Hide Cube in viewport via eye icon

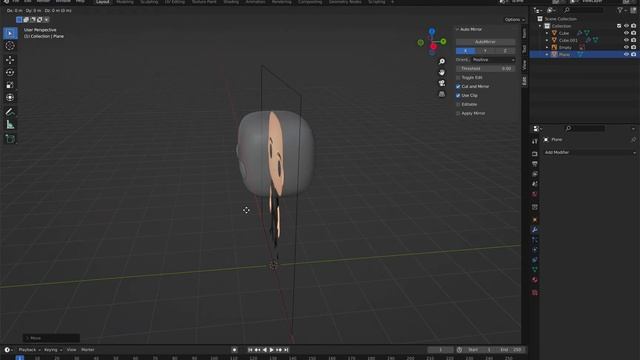[626, 33]
